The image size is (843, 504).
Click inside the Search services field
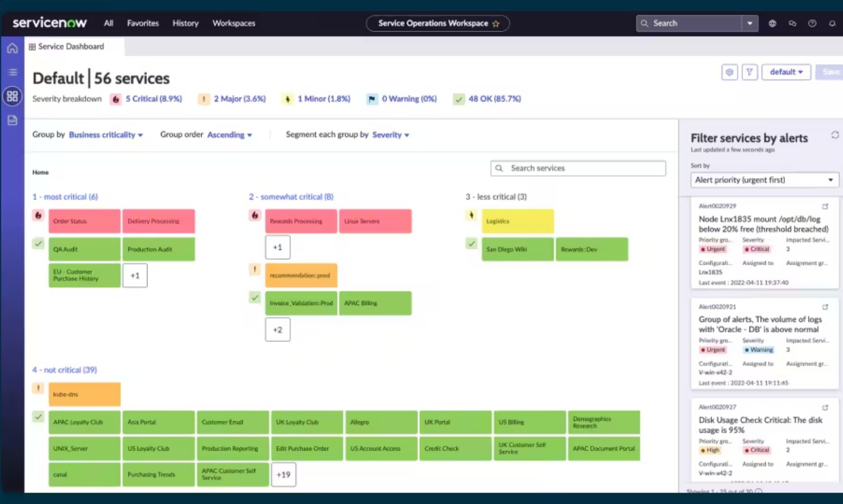(577, 168)
